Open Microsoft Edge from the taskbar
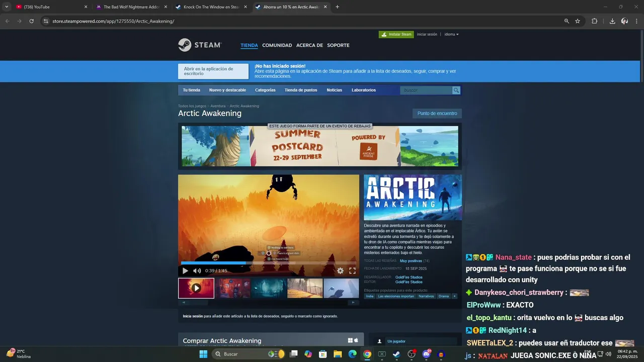The width and height of the screenshot is (644, 362). coord(353,354)
